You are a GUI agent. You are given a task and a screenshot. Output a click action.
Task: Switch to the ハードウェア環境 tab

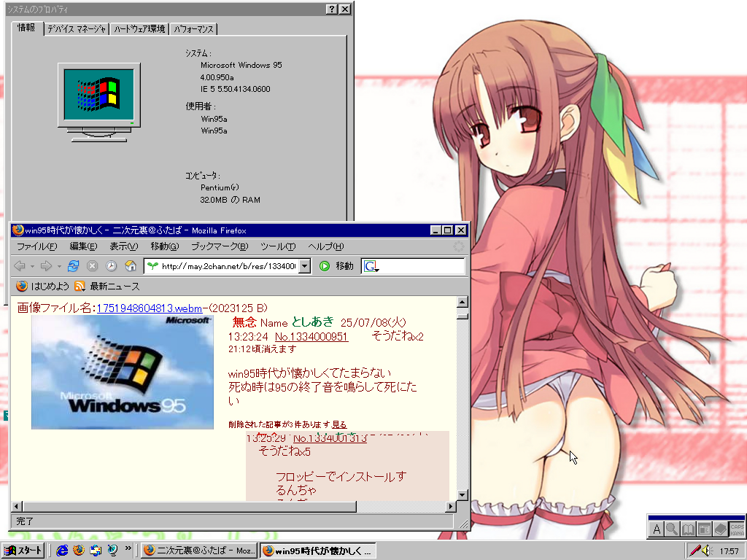139,29
